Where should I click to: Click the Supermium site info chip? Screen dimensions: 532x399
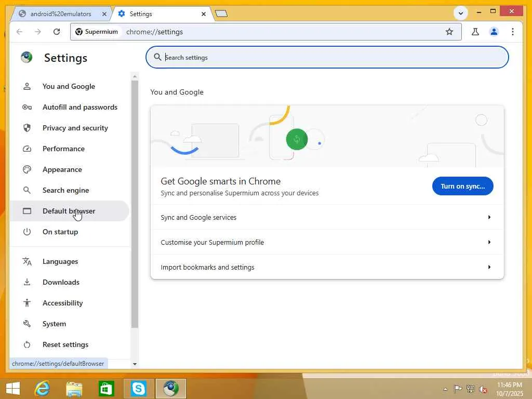click(97, 32)
